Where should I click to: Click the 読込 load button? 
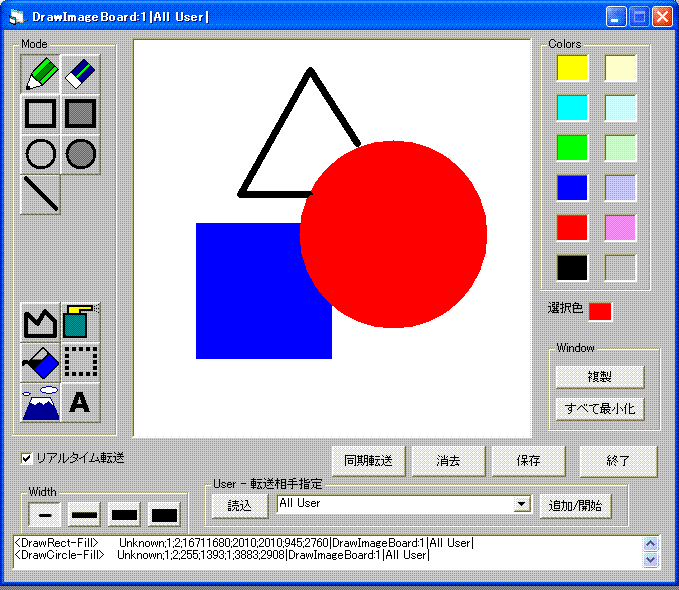(239, 506)
